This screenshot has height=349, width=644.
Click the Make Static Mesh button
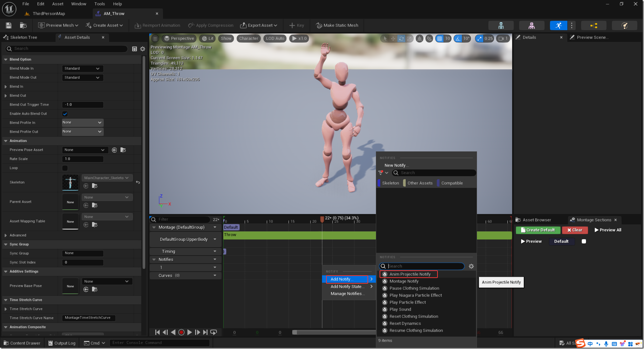[x=337, y=25]
